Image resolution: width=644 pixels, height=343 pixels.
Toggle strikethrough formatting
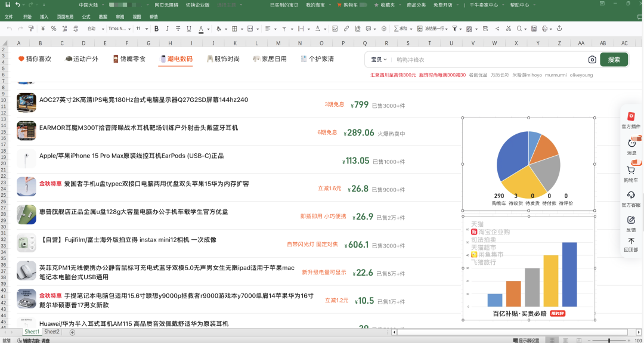(x=178, y=29)
